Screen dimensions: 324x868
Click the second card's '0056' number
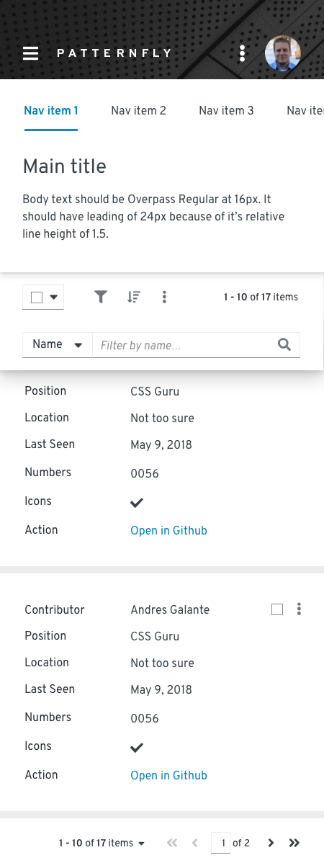145,718
